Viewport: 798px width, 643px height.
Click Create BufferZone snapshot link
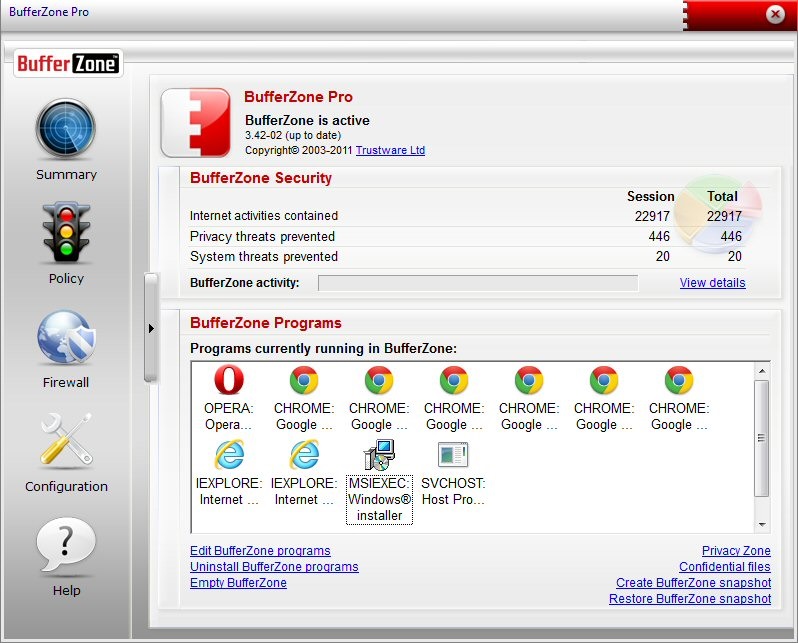693,582
